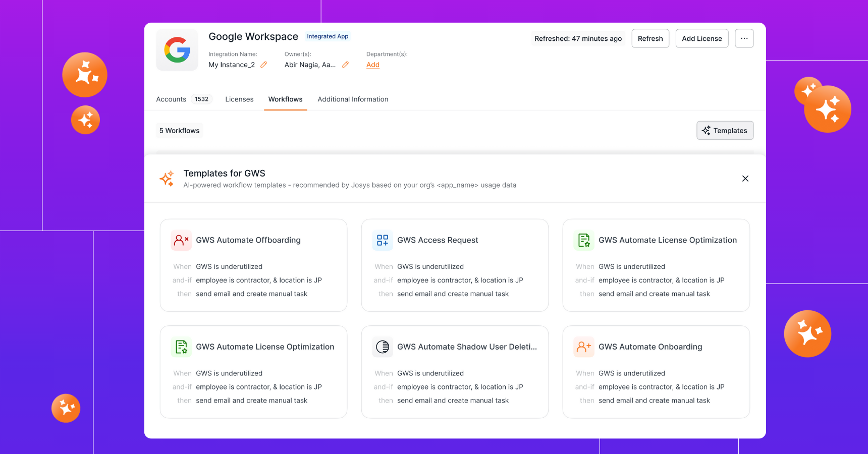The image size is (868, 454).
Task: Click the GWS Automate Onboarding user-add icon
Action: [584, 347]
